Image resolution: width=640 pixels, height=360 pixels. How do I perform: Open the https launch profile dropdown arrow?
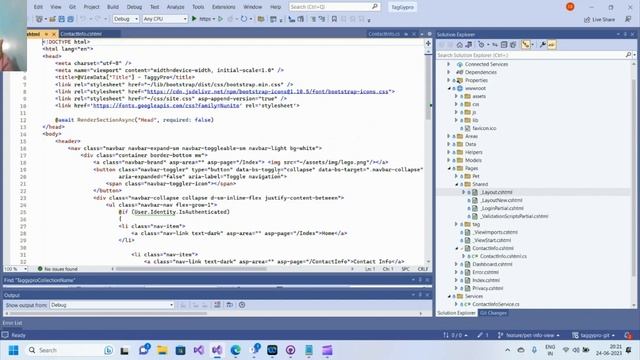tap(214, 19)
